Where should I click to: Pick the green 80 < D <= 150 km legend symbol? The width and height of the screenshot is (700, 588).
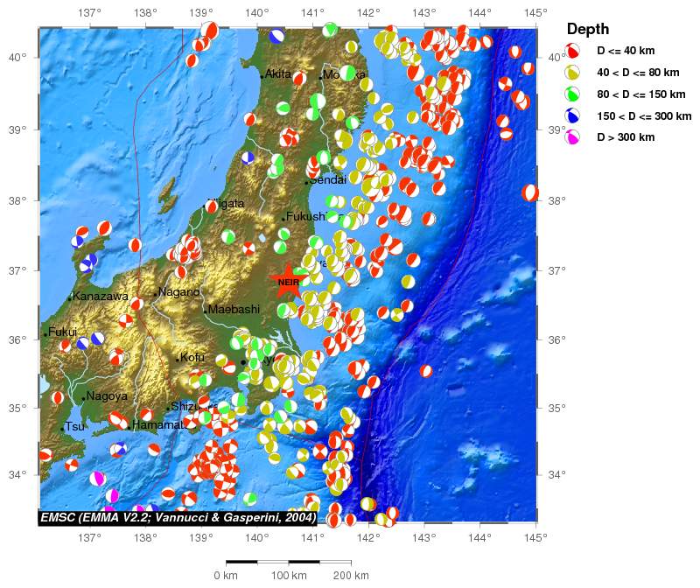(x=572, y=94)
